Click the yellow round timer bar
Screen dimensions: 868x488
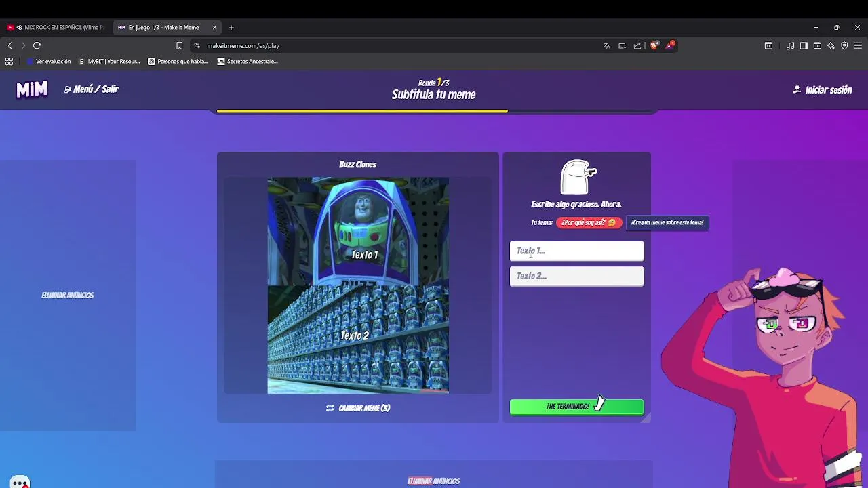click(x=362, y=110)
